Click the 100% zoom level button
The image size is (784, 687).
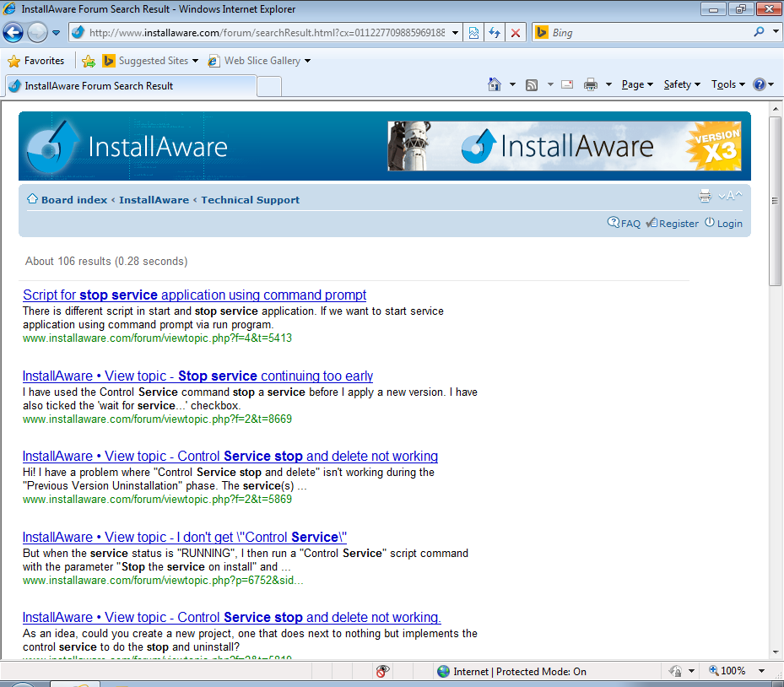(727, 671)
